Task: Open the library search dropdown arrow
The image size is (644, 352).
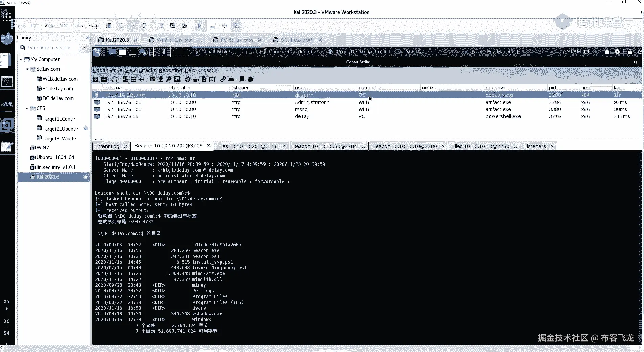Action: (x=84, y=47)
